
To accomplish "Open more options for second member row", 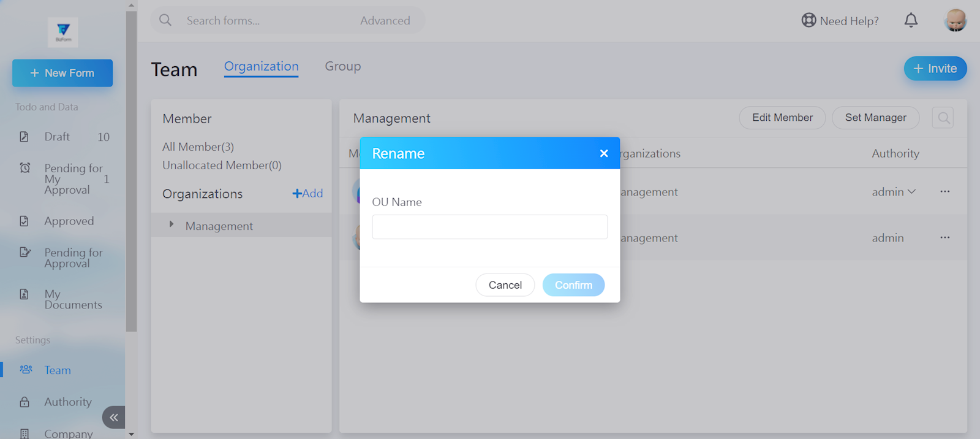I will [945, 238].
